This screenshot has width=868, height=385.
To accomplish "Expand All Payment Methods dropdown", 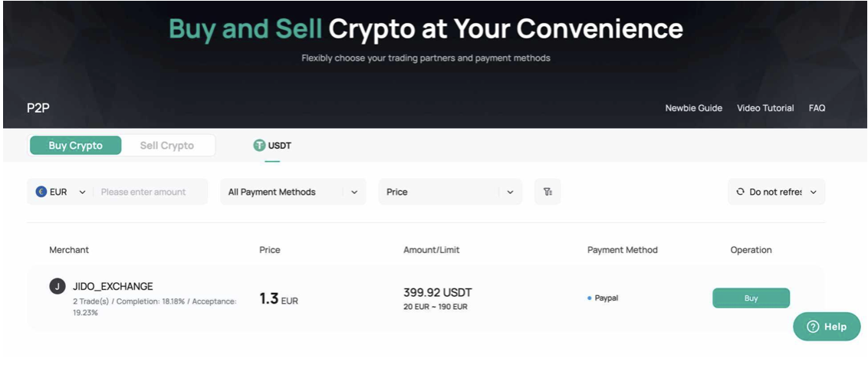I will pos(294,192).
